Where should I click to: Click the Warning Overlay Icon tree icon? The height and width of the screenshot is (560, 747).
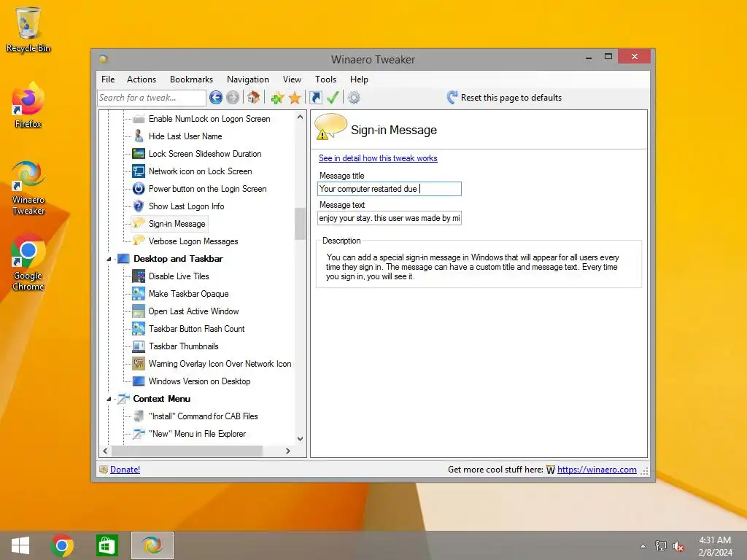point(139,364)
